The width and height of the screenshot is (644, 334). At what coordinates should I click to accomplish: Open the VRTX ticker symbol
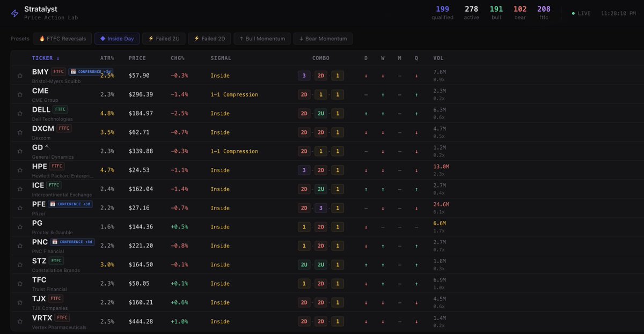click(x=42, y=317)
